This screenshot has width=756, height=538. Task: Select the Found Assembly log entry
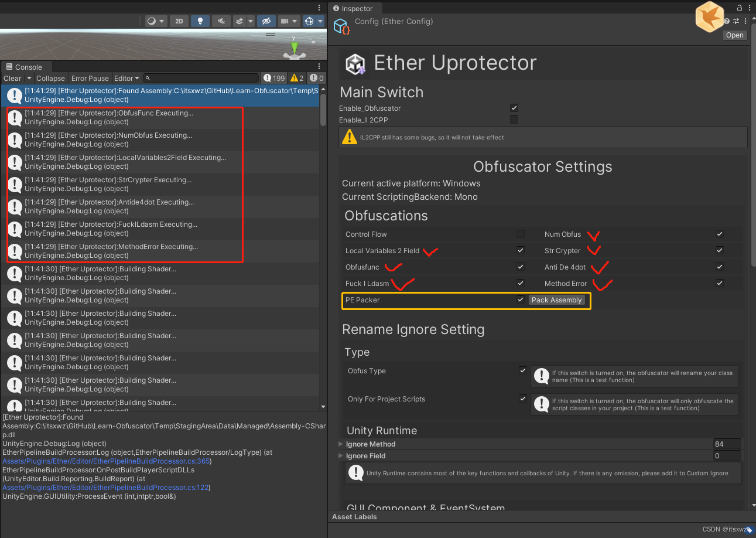click(160, 96)
